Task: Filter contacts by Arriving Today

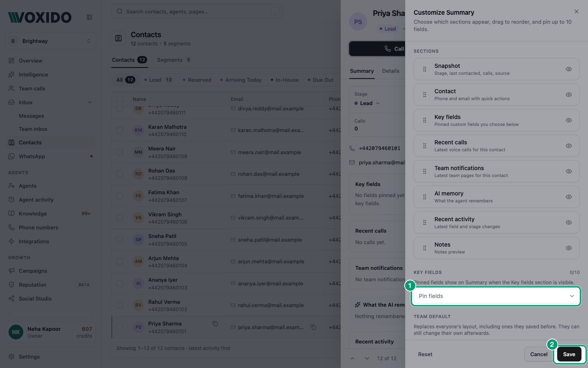Action: click(241, 80)
